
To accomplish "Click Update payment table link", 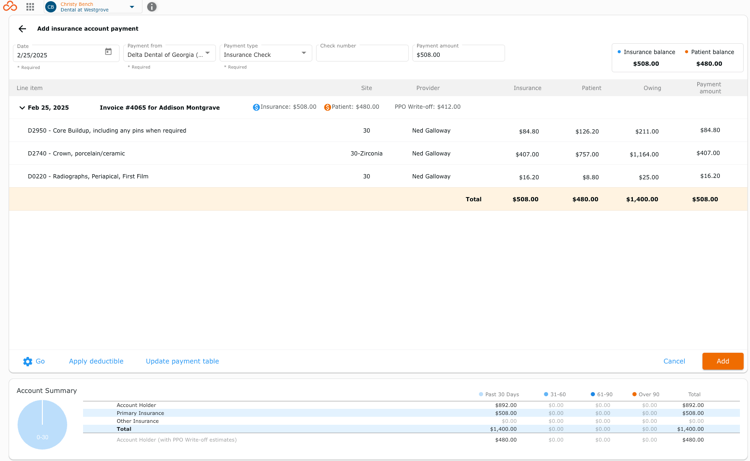I will [x=182, y=362].
